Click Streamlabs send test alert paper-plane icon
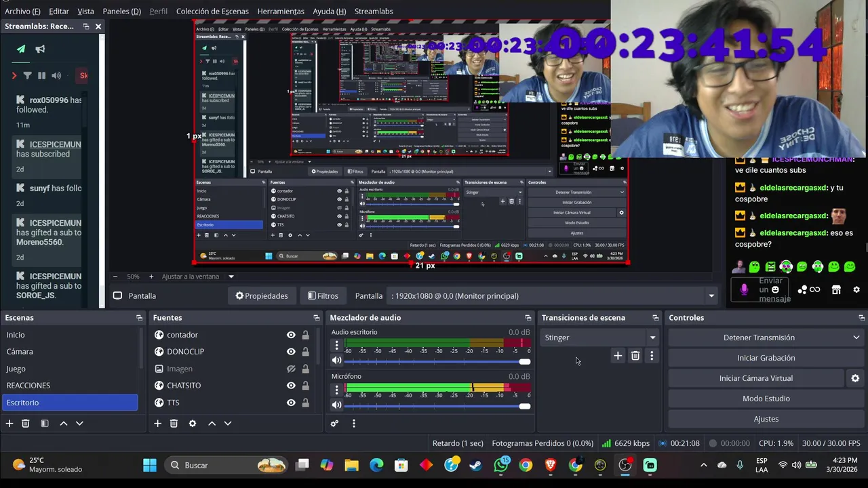This screenshot has width=868, height=488. [21, 49]
